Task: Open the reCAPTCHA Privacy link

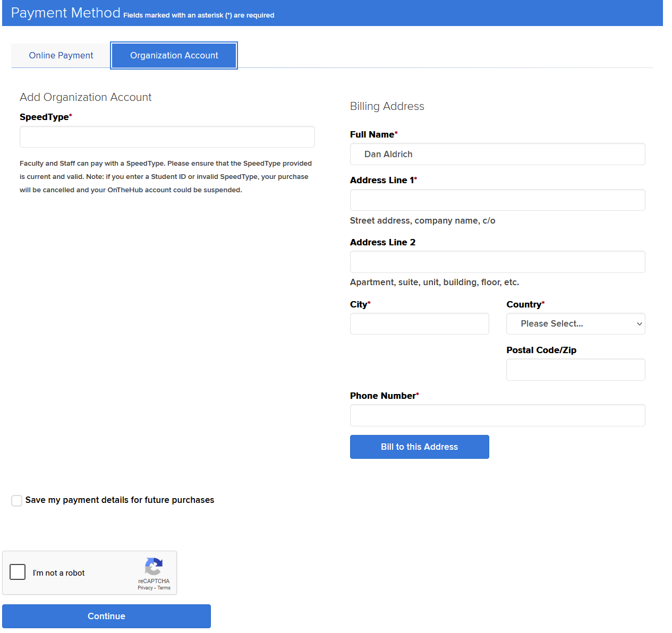Action: tap(145, 588)
